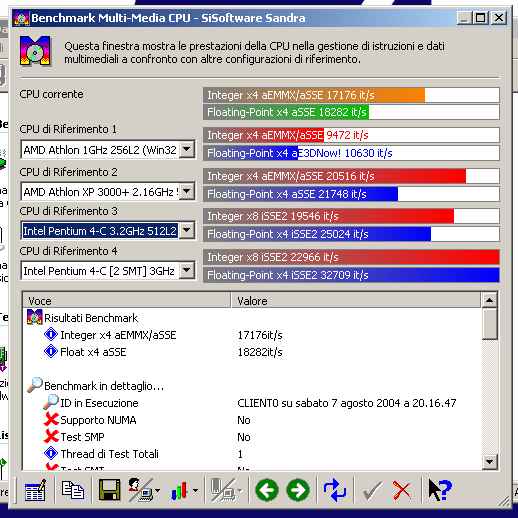This screenshot has height=518, width=518.
Task: Click the Multi-Media CD logo icon
Action: [35, 51]
